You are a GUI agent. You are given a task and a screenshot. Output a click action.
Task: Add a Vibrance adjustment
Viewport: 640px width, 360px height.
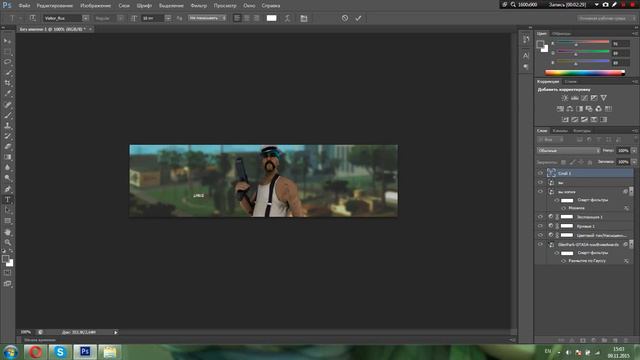(x=604, y=98)
